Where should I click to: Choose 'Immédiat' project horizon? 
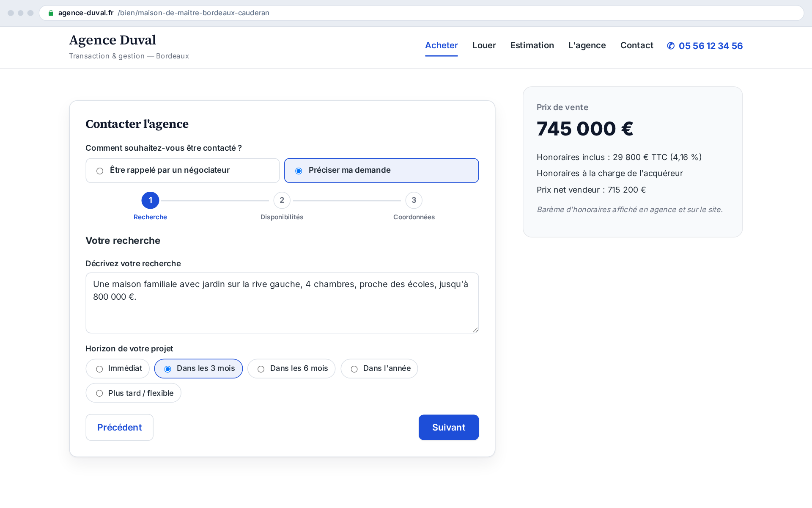118,368
